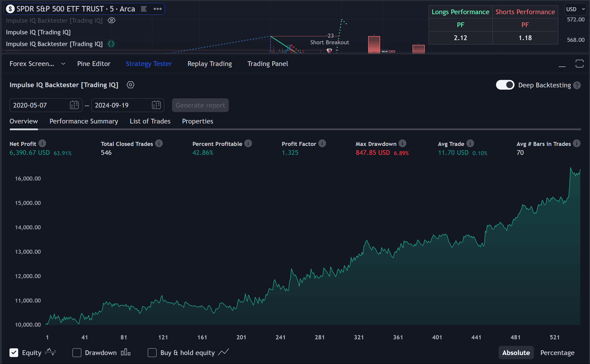Maximize the bottom panel

point(580,64)
